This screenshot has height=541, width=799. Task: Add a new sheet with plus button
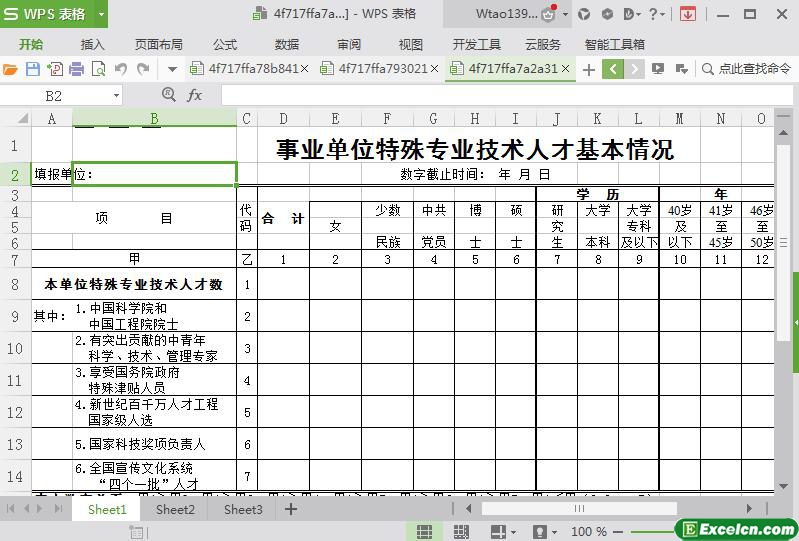[291, 509]
